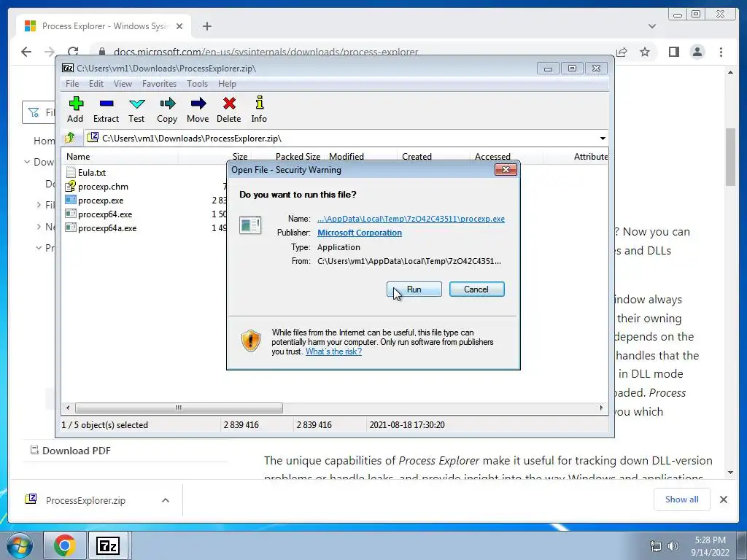Open the What's the risk? link

click(333, 351)
